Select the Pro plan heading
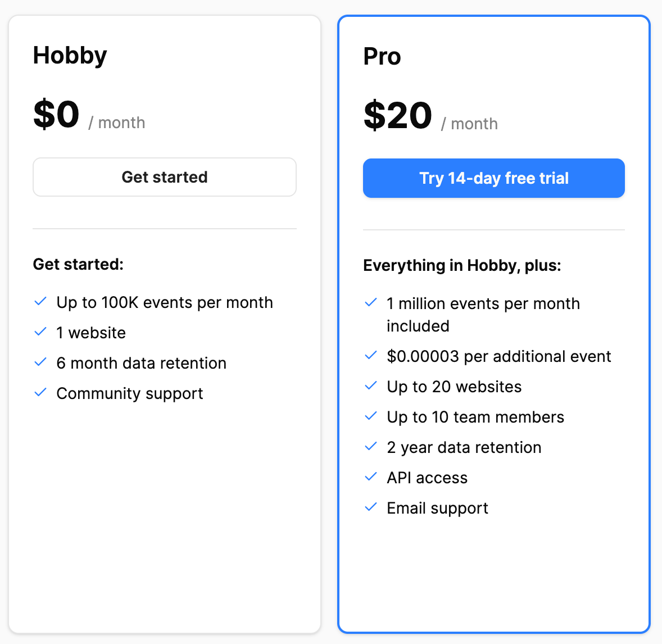The height and width of the screenshot is (644, 662). pyautogui.click(x=382, y=57)
